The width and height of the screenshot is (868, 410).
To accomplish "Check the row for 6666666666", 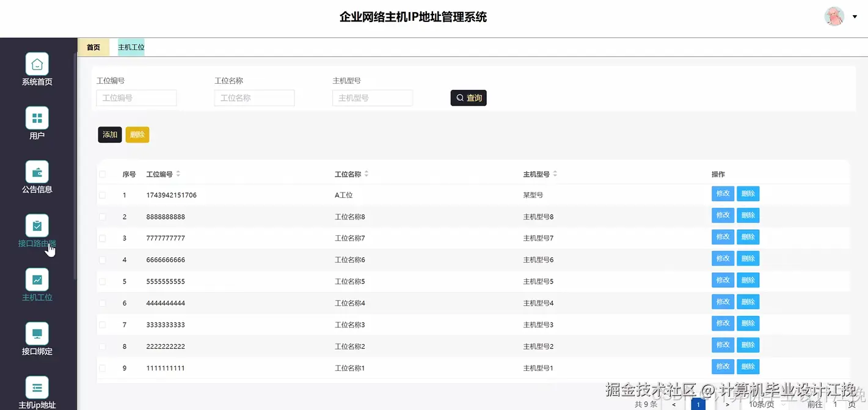I will pyautogui.click(x=103, y=260).
